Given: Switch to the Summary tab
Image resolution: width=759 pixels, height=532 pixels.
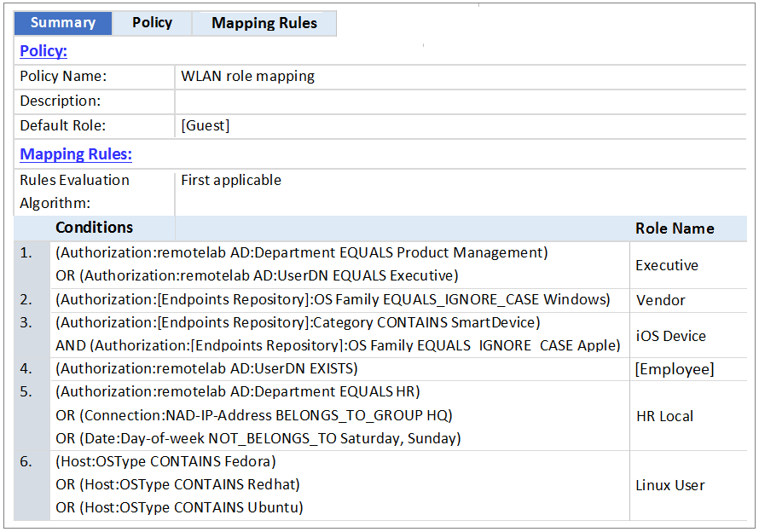Looking at the screenshot, I should pyautogui.click(x=62, y=23).
